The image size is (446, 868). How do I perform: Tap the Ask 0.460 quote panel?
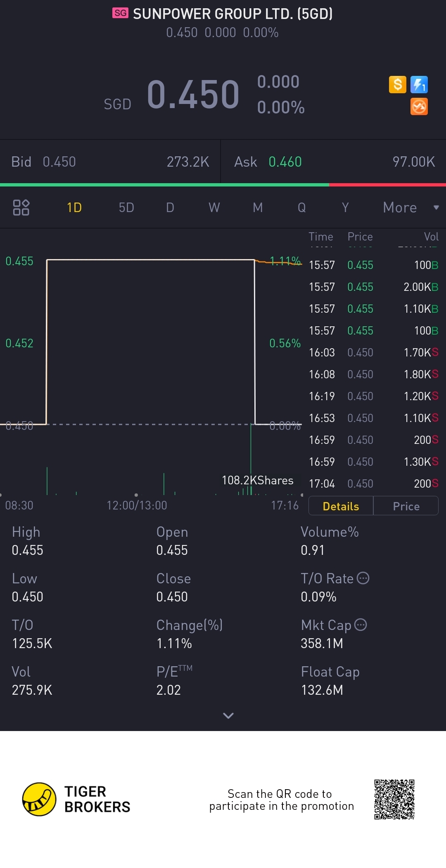pos(334,162)
